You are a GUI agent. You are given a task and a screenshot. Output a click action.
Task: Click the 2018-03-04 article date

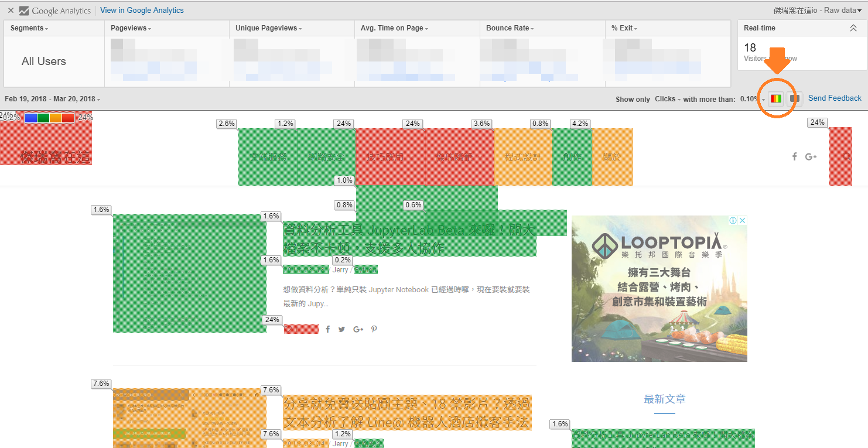306,444
